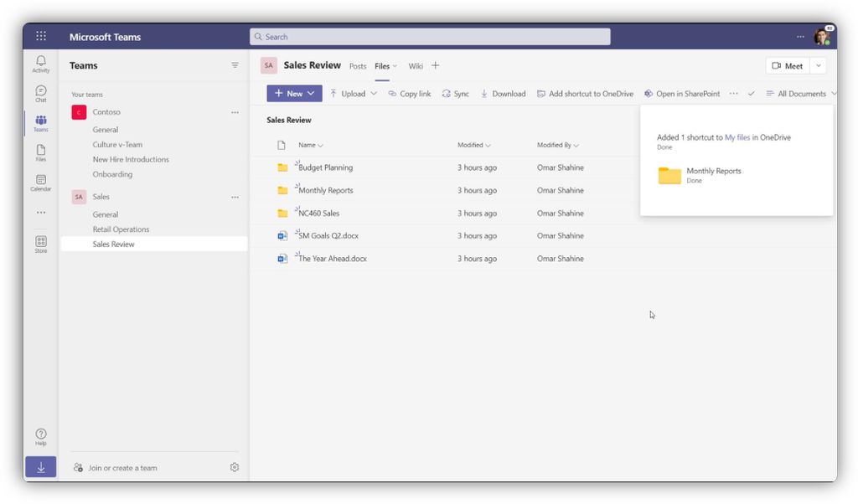This screenshot has height=504, width=858.
Task: Open the NC460 Sales folder
Action: point(318,213)
